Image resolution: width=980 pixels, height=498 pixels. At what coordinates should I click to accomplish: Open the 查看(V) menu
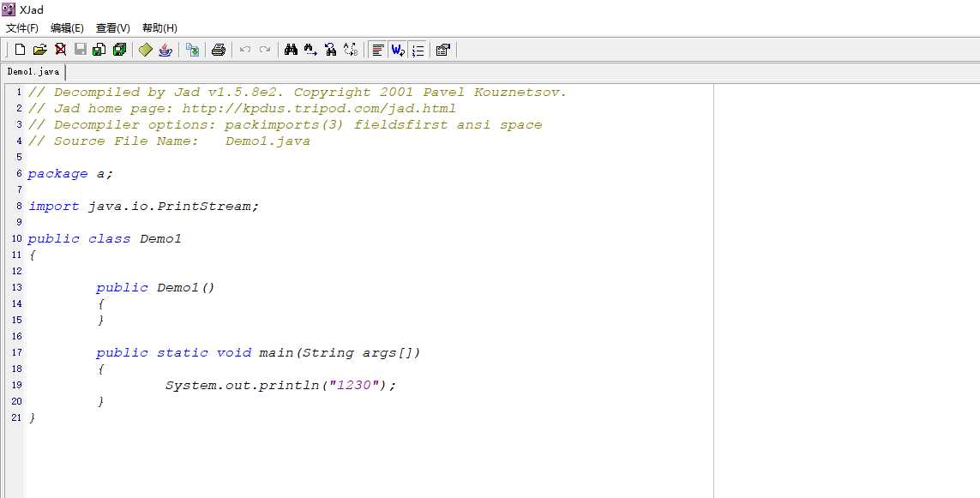[112, 28]
